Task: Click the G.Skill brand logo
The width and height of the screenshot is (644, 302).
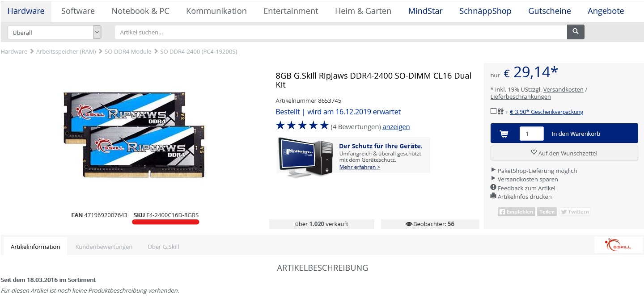Action: (x=618, y=245)
